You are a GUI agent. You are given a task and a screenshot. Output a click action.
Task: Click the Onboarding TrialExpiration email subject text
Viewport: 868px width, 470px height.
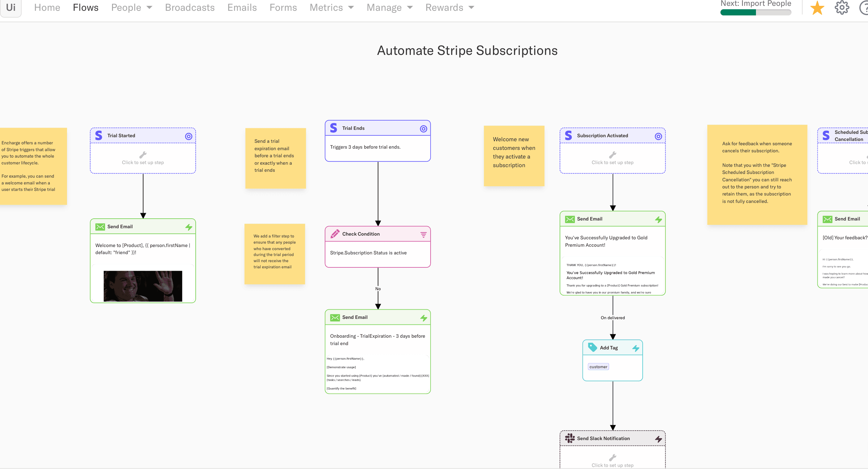click(378, 339)
